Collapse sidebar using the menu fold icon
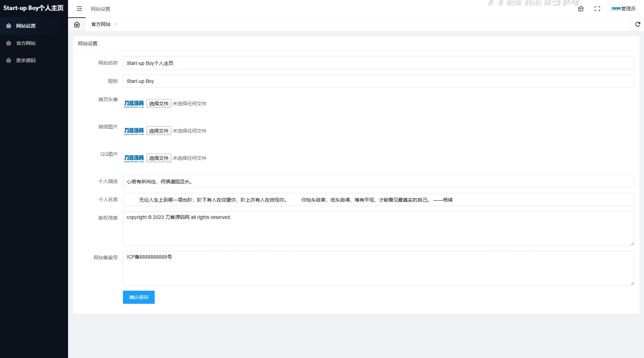This screenshot has width=644, height=358. coord(79,9)
